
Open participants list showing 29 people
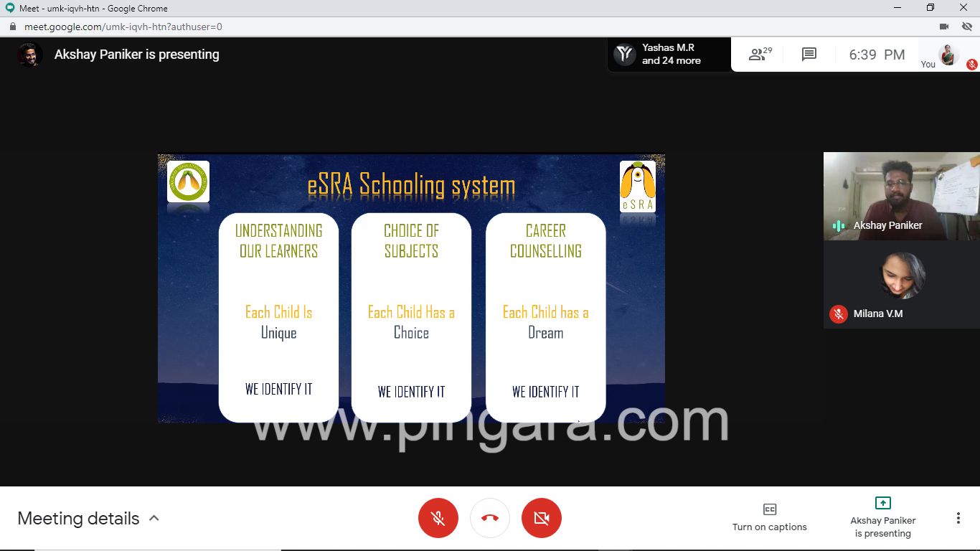(x=760, y=55)
